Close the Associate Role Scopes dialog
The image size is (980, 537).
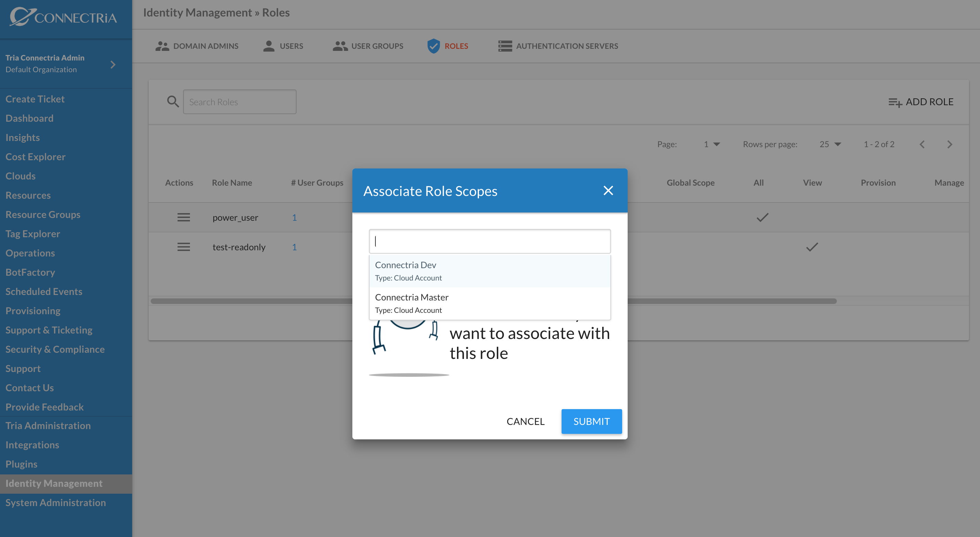(x=608, y=190)
